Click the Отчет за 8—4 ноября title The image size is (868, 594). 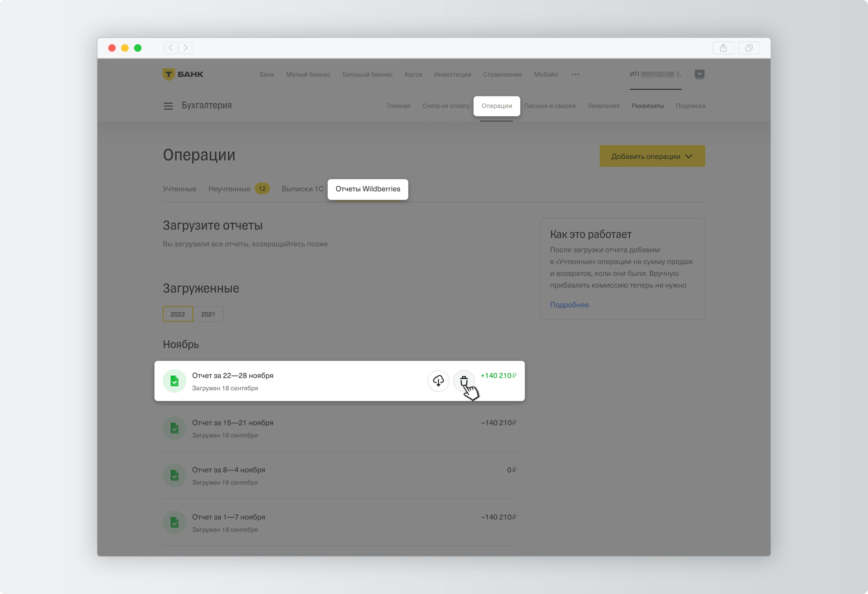pyautogui.click(x=229, y=470)
